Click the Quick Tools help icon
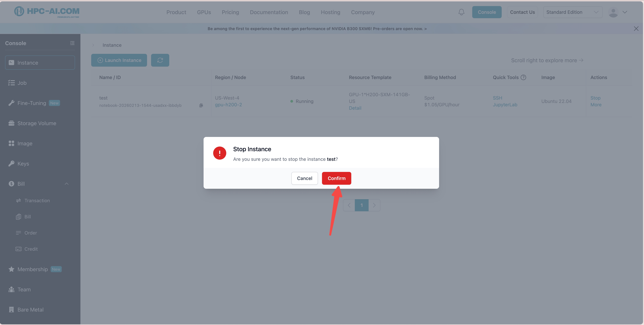Viewport: 644px width, 325px height. click(523, 78)
